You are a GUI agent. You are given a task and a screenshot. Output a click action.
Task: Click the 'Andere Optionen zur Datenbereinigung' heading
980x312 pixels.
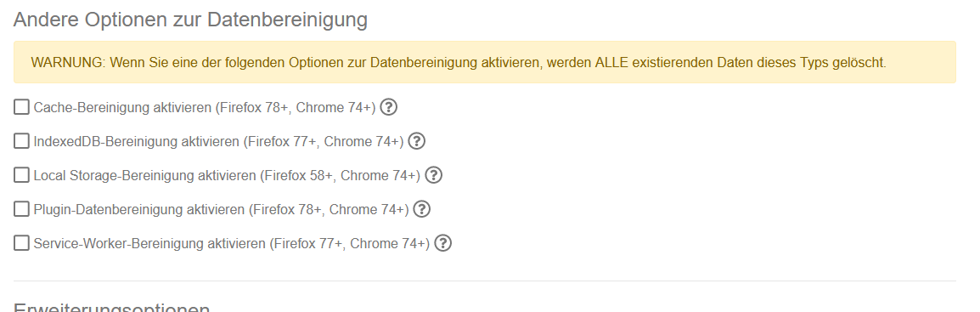[x=190, y=20]
